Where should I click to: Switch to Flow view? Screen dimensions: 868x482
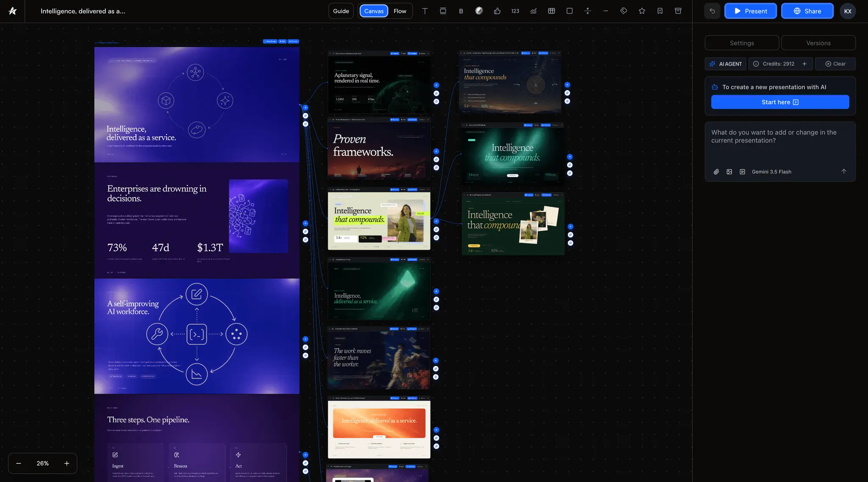400,11
